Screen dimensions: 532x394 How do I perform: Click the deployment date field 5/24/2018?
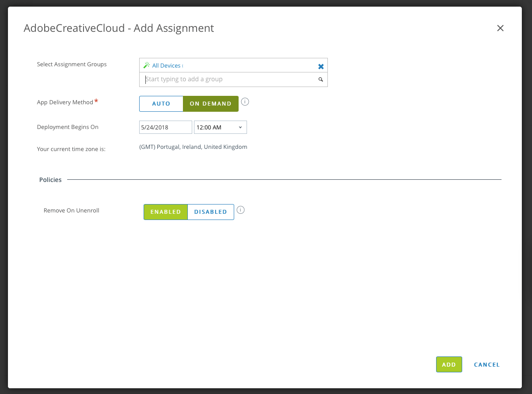point(166,127)
